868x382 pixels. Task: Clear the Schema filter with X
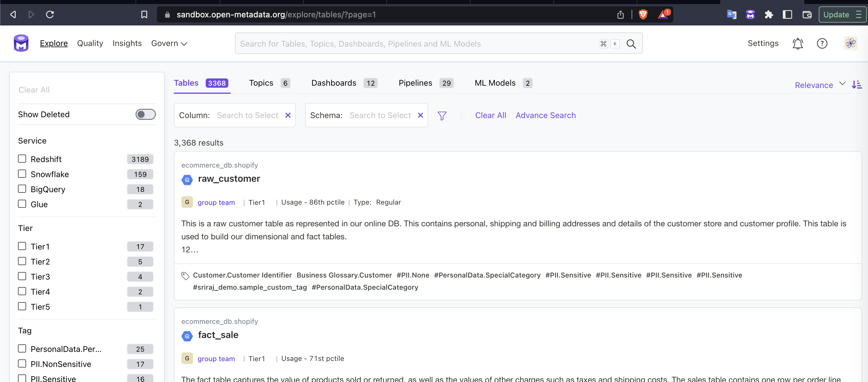point(420,115)
